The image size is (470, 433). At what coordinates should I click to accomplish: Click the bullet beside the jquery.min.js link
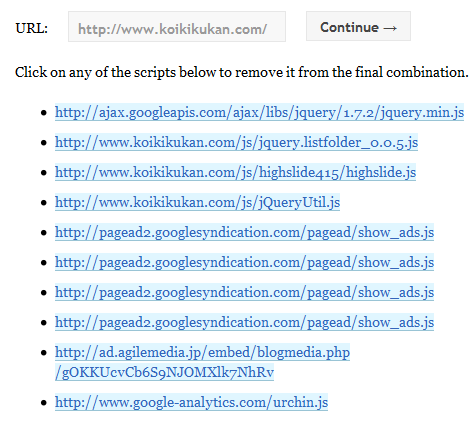point(44,113)
